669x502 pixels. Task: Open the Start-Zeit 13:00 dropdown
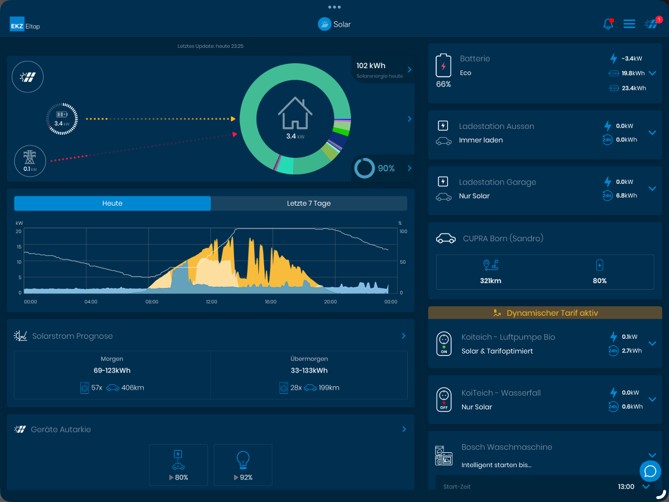click(646, 487)
